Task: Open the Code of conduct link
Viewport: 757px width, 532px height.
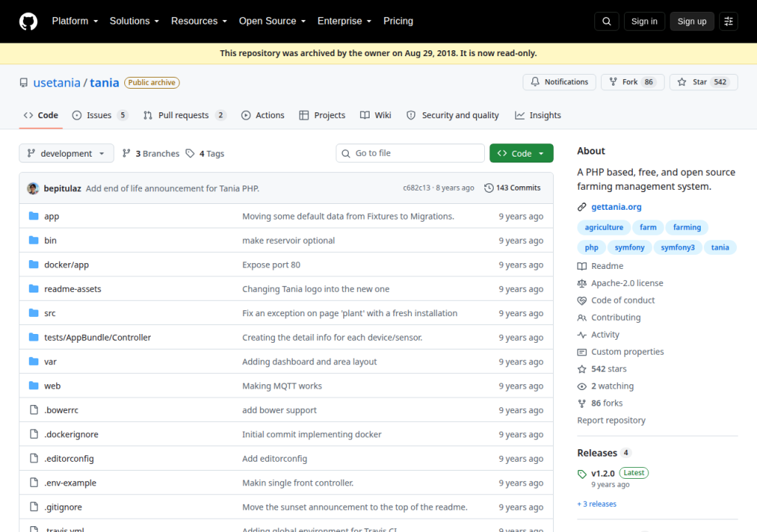Action: (622, 300)
